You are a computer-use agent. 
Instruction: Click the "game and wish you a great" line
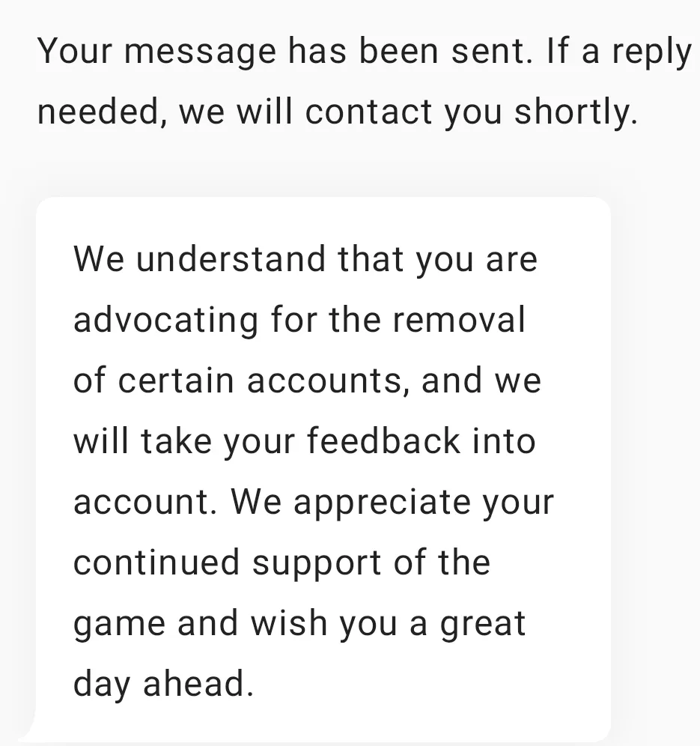pyautogui.click(x=299, y=623)
